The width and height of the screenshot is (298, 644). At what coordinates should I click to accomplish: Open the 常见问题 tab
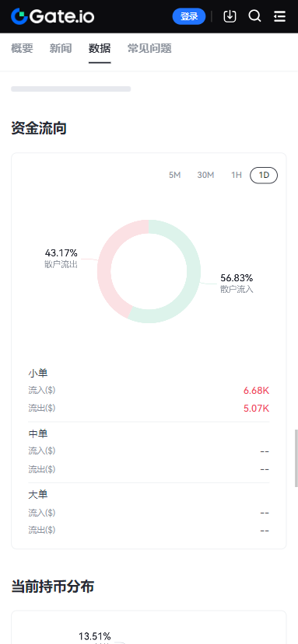pos(149,48)
